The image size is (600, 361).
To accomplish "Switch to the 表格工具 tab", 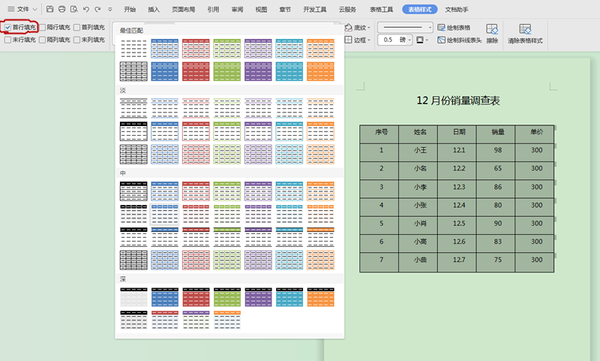I will click(381, 9).
